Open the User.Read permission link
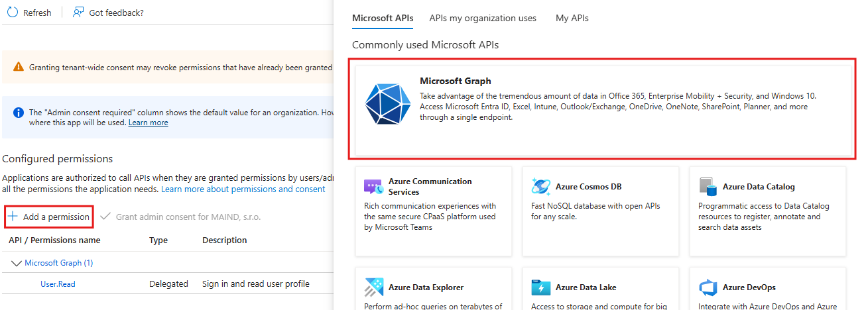Screen dimensions: 868x310 (58, 284)
